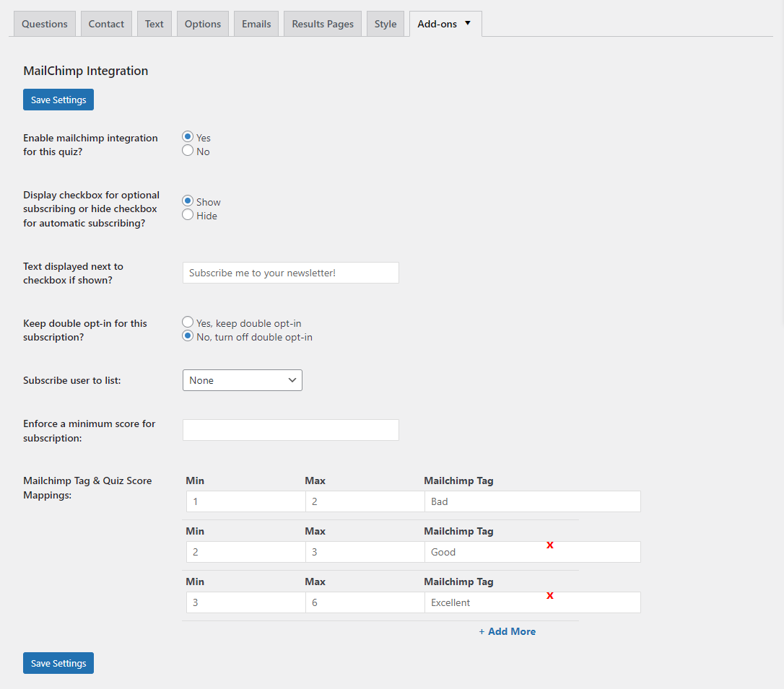Edit the Excellent Mailchimp Tag field

pos(533,602)
